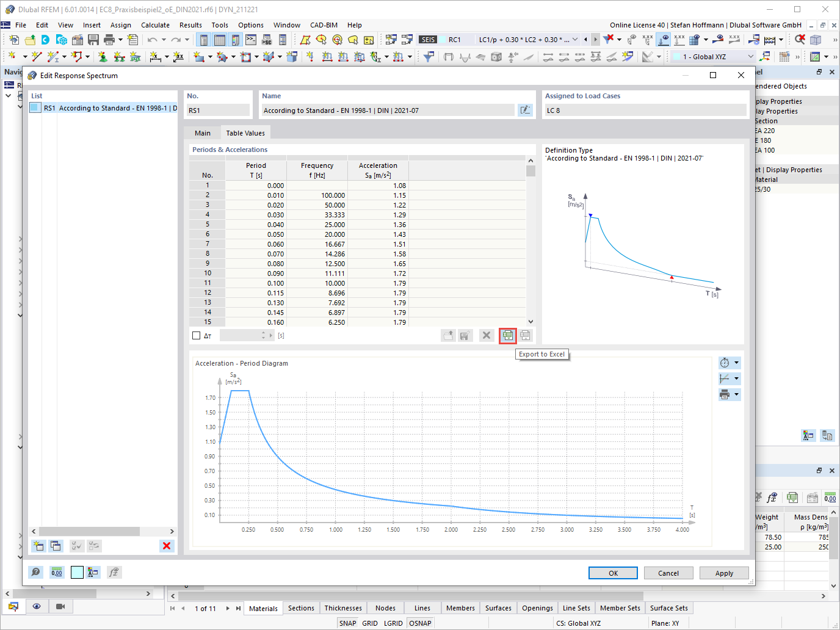The width and height of the screenshot is (840, 630).
Task: Enable the ΔT checkbox
Action: [x=196, y=335]
